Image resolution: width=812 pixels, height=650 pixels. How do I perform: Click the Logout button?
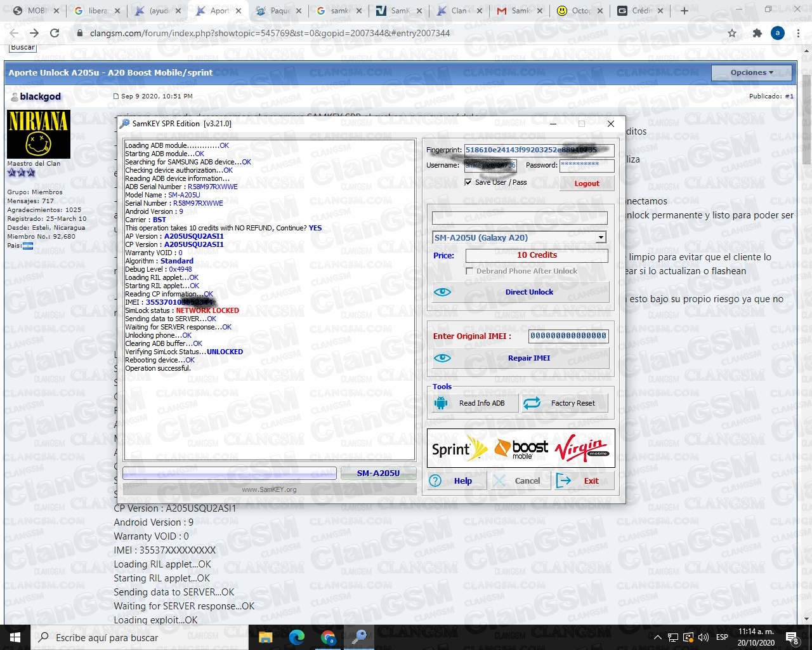point(587,183)
